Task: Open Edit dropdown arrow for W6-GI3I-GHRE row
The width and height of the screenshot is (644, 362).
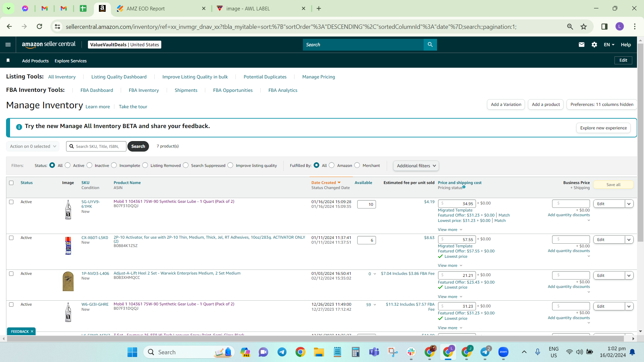Action: click(629, 306)
